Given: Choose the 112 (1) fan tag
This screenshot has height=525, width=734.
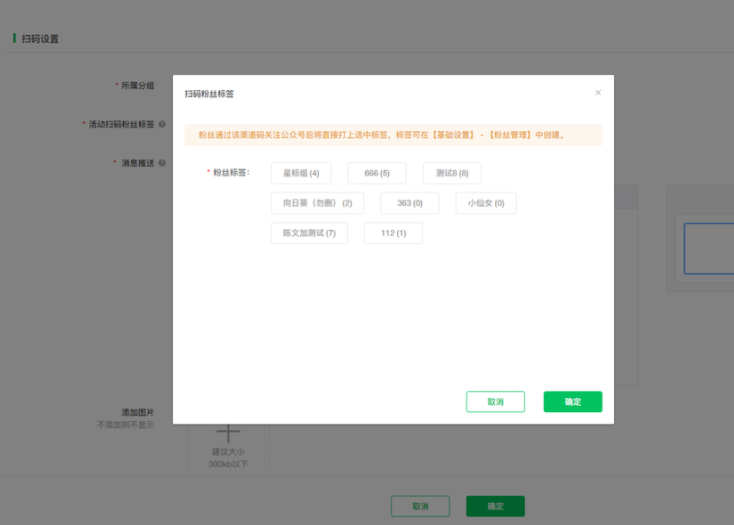Looking at the screenshot, I should (393, 233).
